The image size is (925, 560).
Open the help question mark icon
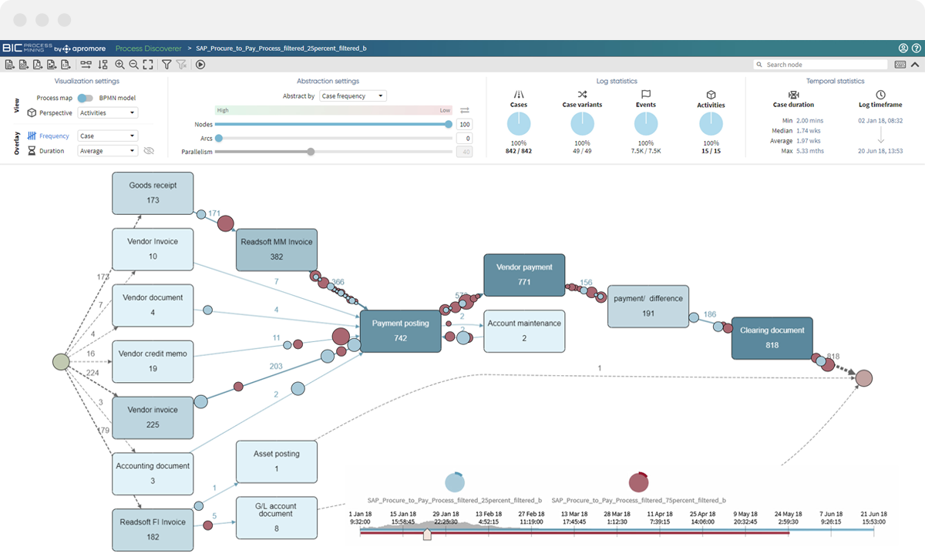click(916, 49)
